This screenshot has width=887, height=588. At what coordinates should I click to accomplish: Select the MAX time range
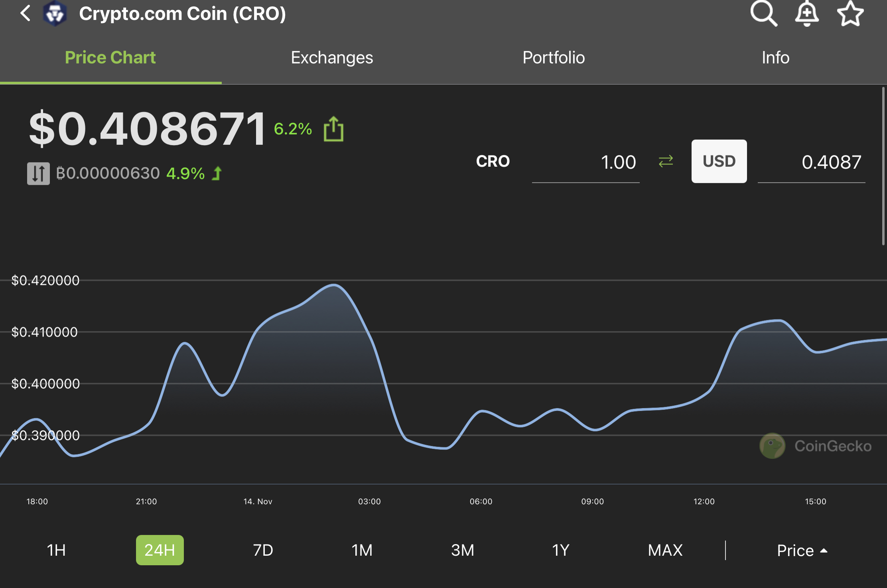[665, 550]
